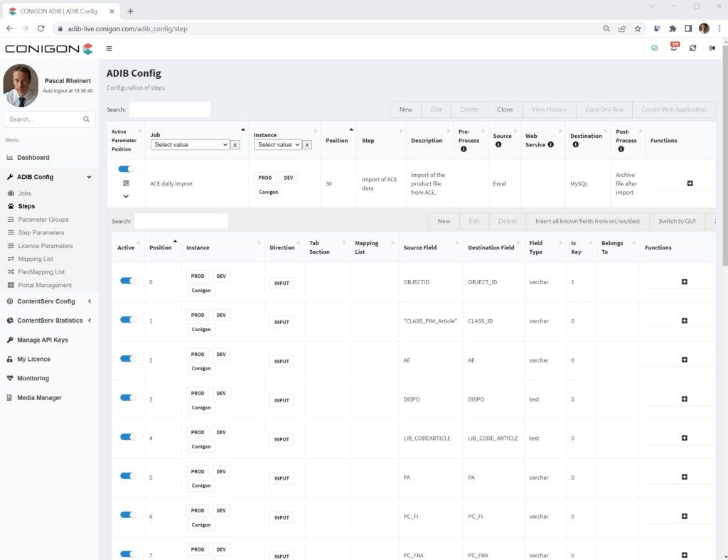Toggle Active for the OBJECTID mapping row
728x560 pixels.
[127, 280]
